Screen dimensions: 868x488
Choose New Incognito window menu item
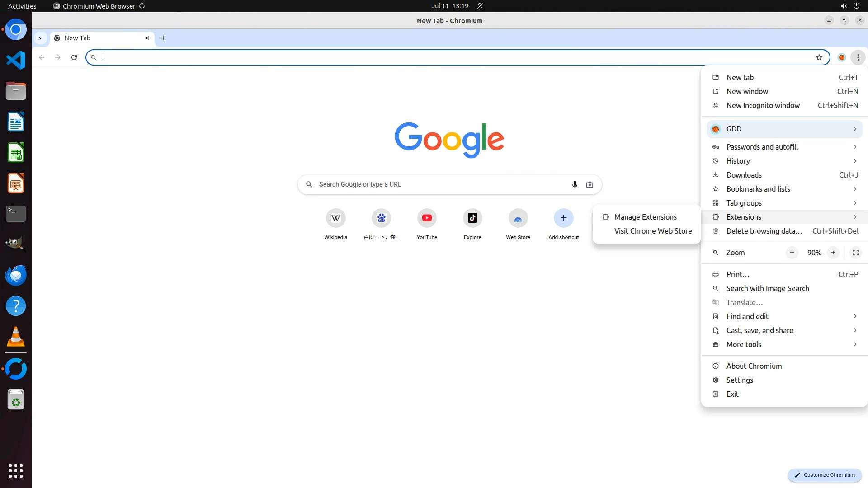(x=763, y=105)
